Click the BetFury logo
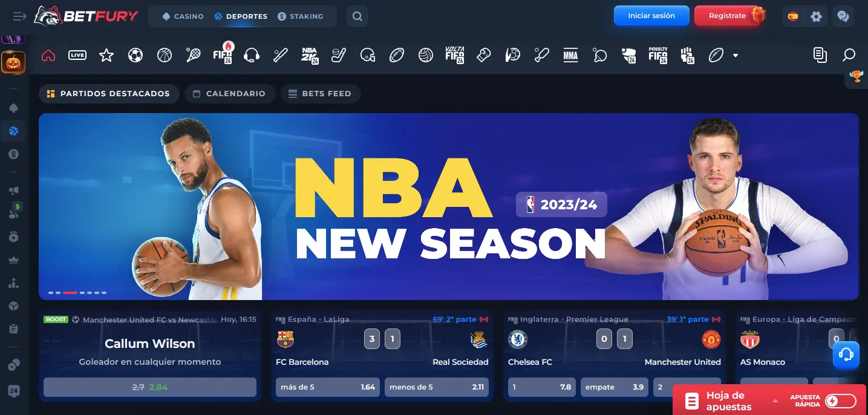The image size is (868, 415). 86,16
